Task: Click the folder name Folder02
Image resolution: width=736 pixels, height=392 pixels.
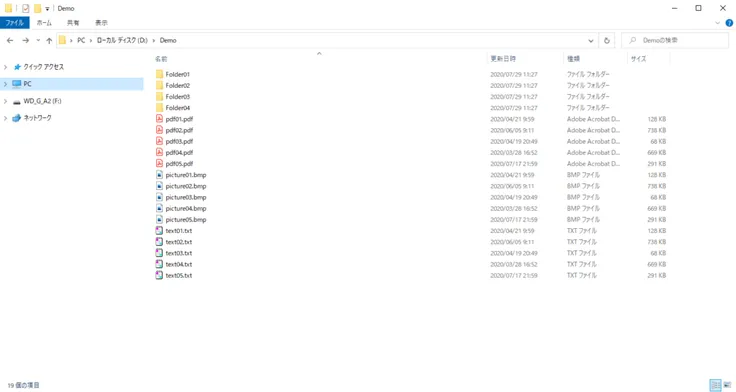Action: [x=178, y=85]
